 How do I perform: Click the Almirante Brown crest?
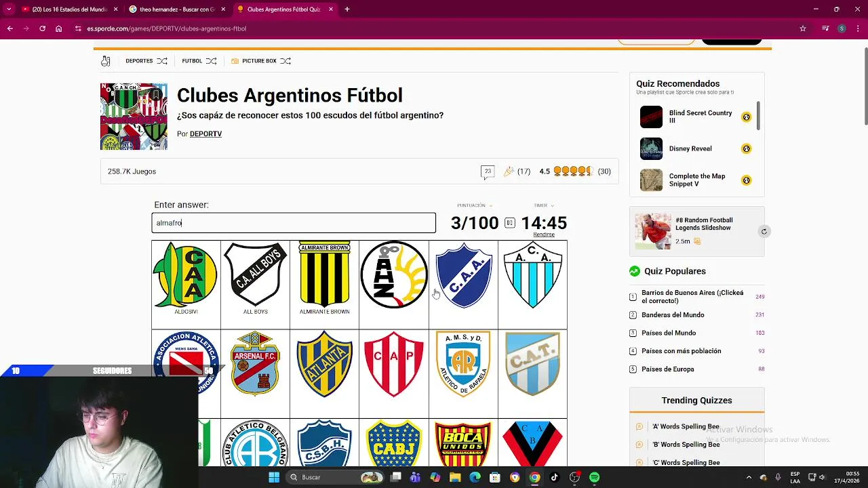coord(325,274)
